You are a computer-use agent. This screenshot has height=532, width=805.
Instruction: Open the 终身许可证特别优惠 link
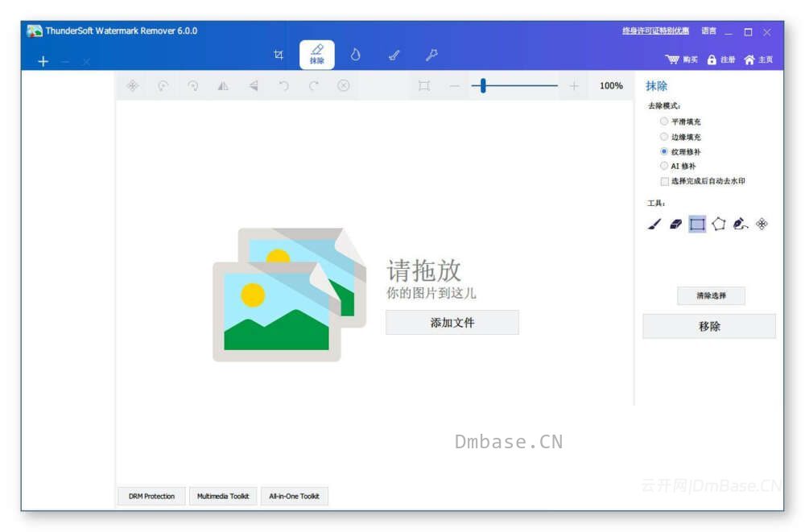click(655, 31)
